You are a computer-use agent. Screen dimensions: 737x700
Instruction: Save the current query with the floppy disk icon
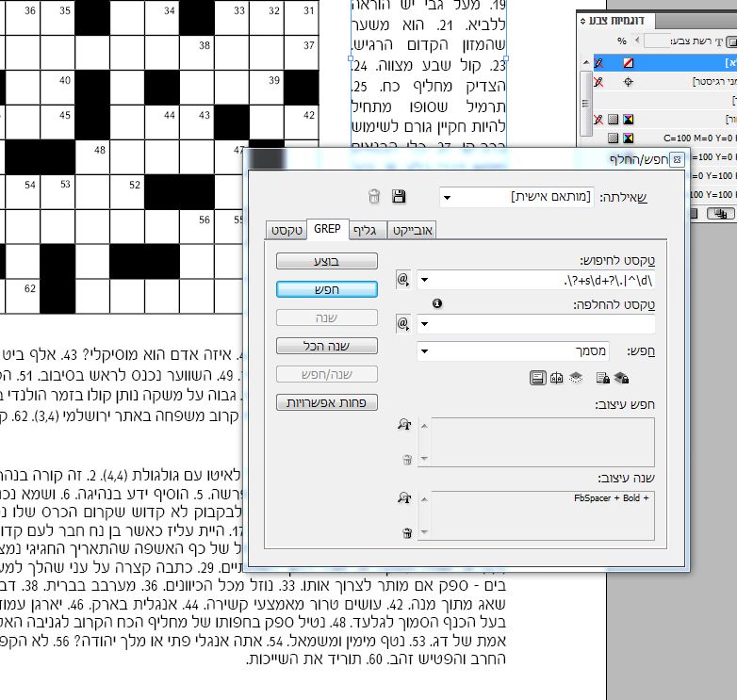[399, 196]
